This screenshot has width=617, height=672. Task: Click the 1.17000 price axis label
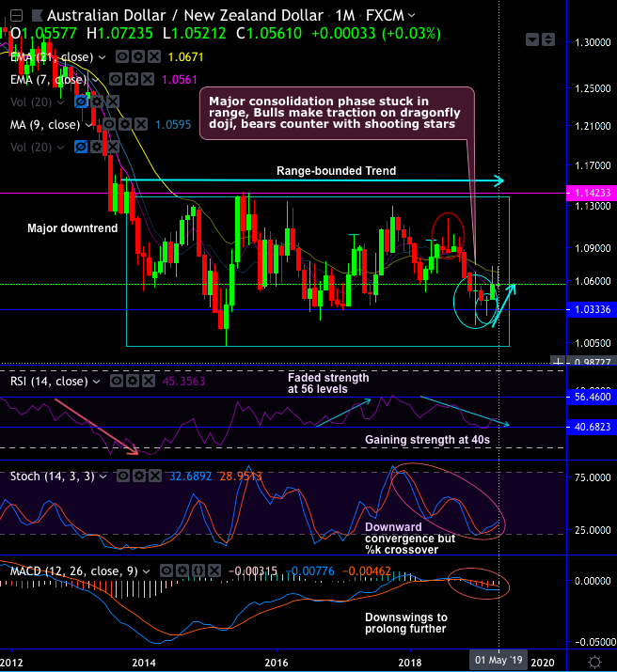tap(593, 165)
